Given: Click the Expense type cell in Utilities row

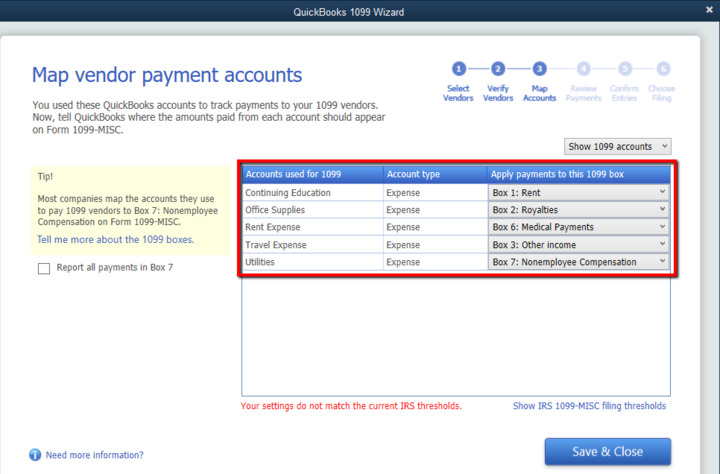Looking at the screenshot, I should point(435,262).
